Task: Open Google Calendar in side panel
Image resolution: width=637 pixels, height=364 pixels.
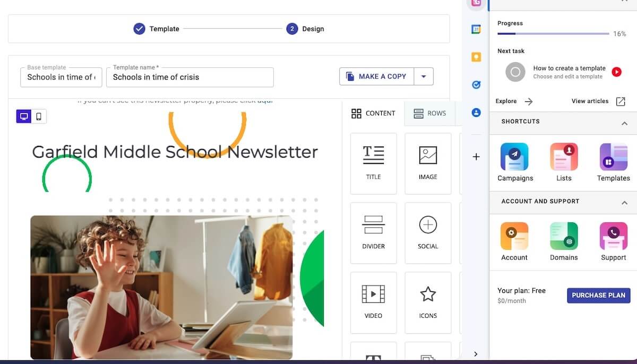Action: pos(476,29)
